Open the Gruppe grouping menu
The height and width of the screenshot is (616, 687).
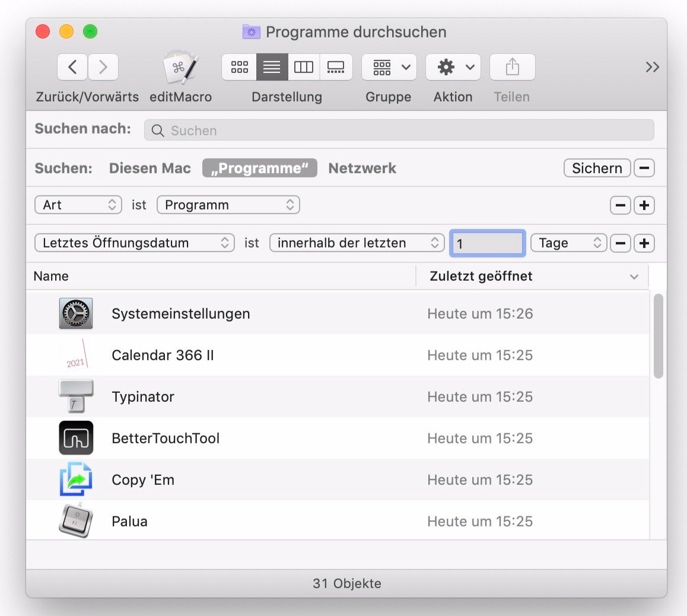click(x=389, y=67)
